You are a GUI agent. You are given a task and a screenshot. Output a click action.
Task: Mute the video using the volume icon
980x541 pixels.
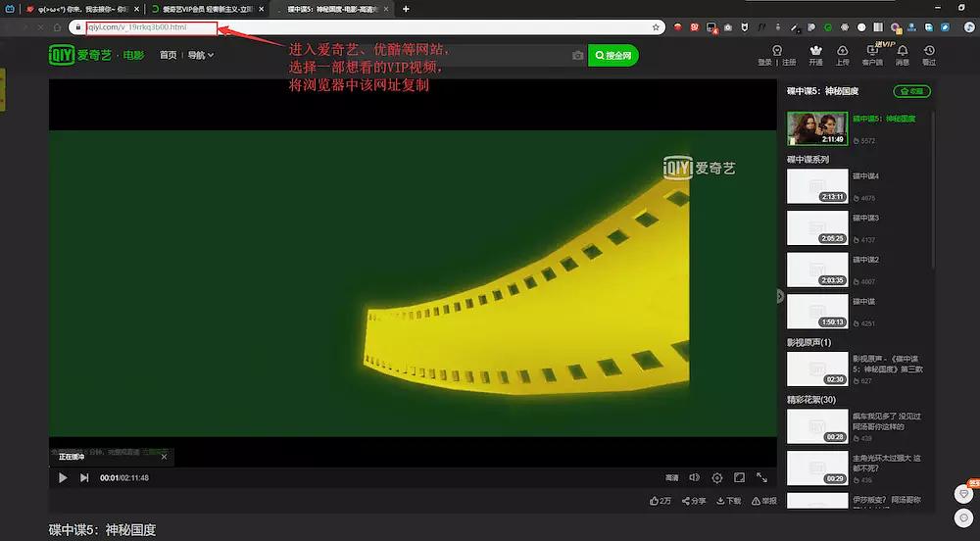tap(695, 478)
